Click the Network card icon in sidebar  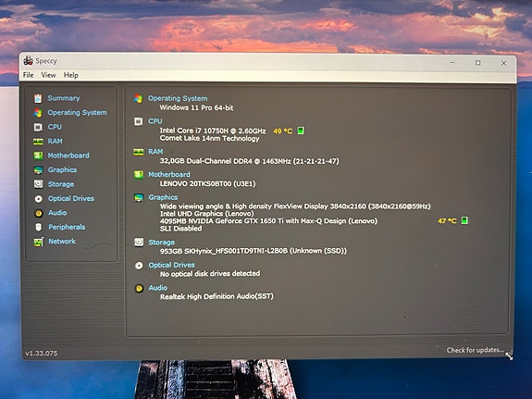tap(39, 242)
